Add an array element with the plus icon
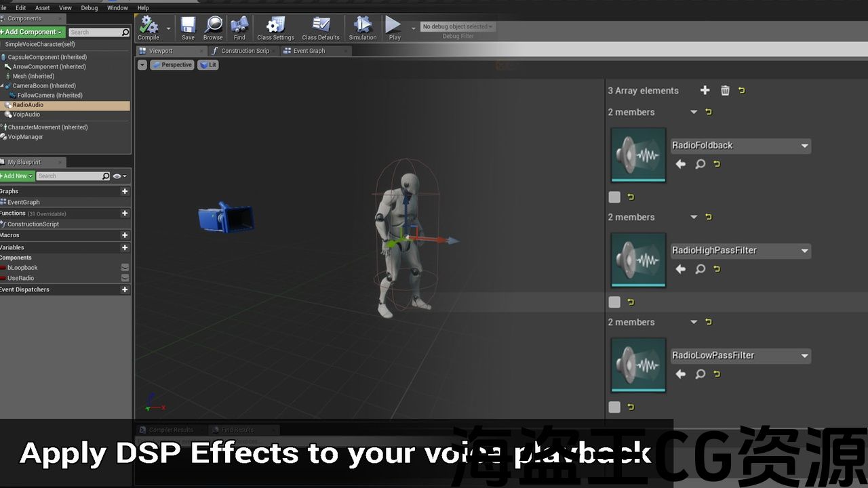Screen dimensions: 868x488 coord(705,90)
